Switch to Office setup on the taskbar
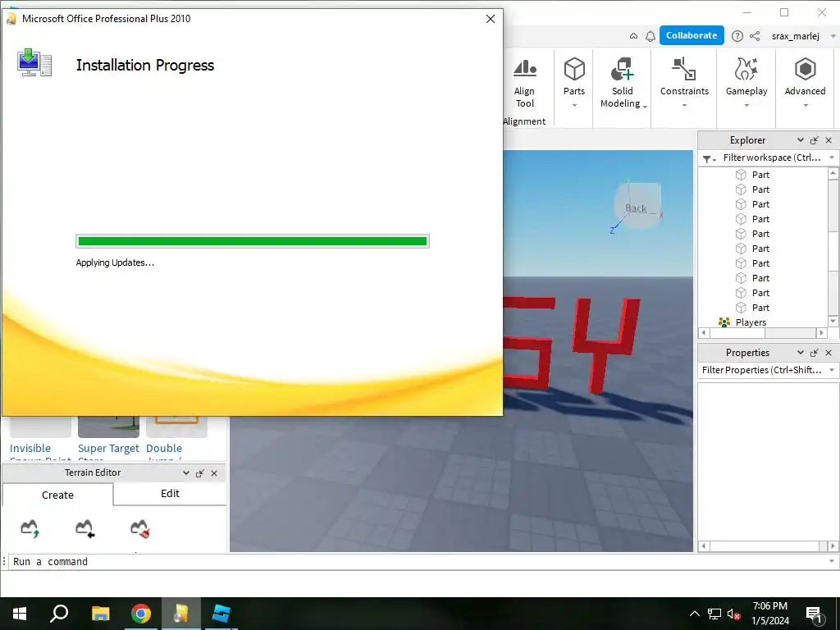Screen dimensions: 840x630 pyautogui.click(x=181, y=614)
